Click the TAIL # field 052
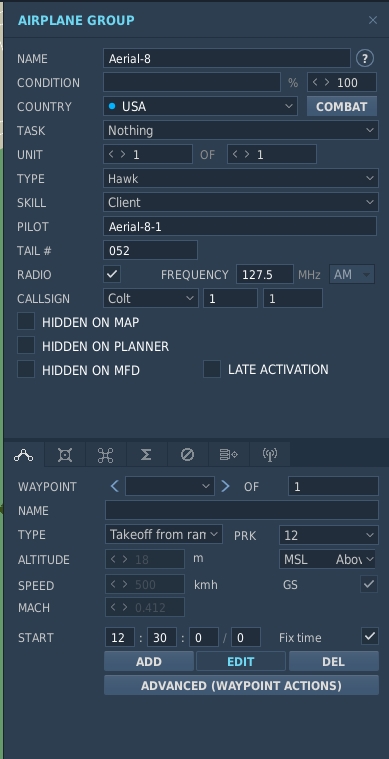Viewport: 389px width, 759px height. pyautogui.click(x=150, y=250)
